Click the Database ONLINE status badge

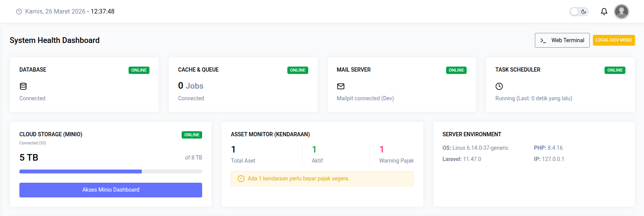coord(139,70)
